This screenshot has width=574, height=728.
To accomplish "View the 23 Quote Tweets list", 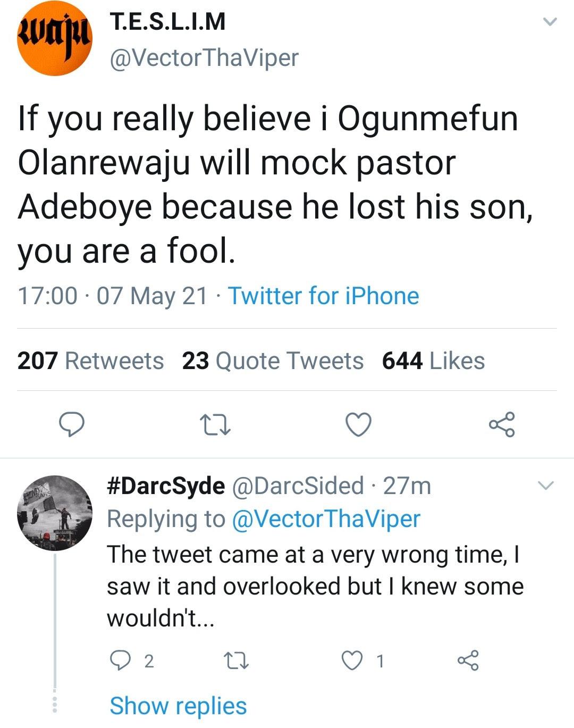I will point(273,361).
